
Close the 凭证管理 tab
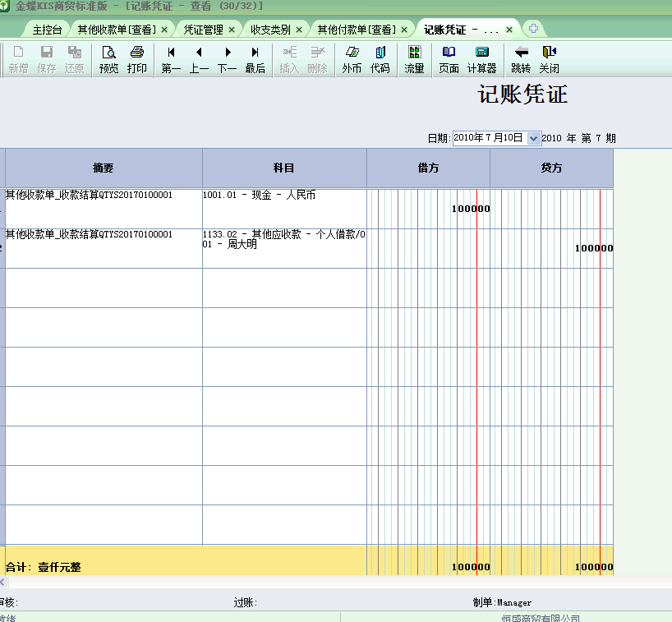[232, 30]
